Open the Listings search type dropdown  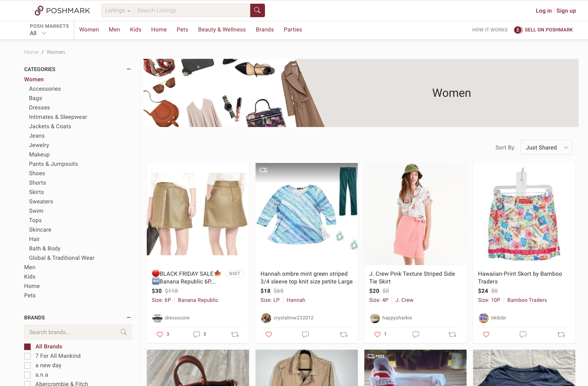tap(118, 11)
